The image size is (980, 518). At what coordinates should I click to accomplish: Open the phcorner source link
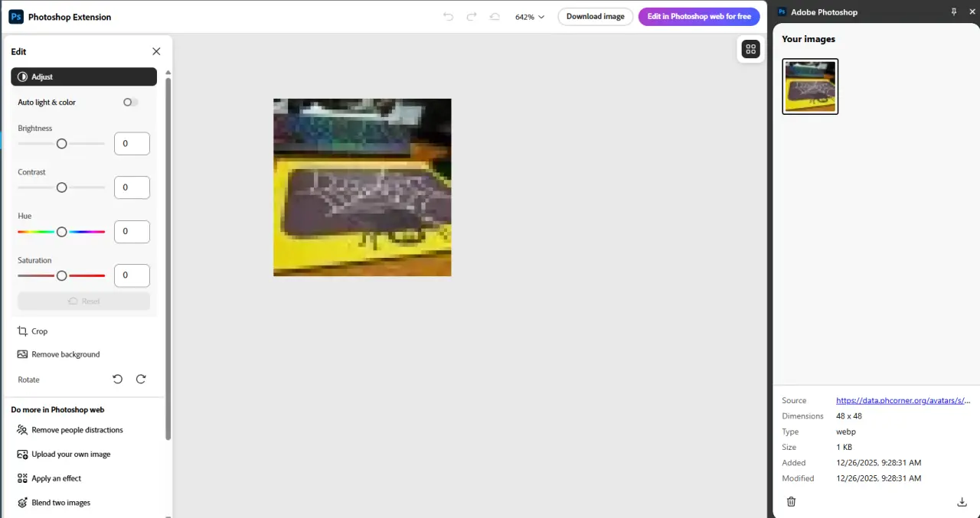point(903,400)
